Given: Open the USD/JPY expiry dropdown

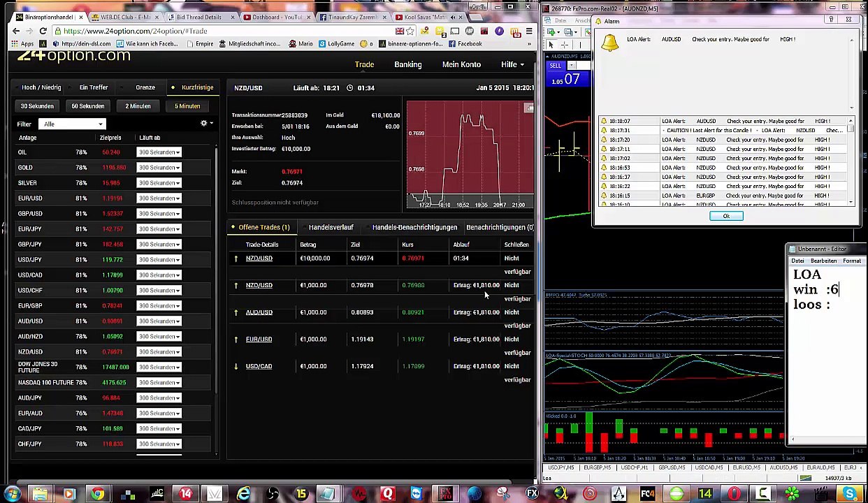Looking at the screenshot, I should (159, 260).
